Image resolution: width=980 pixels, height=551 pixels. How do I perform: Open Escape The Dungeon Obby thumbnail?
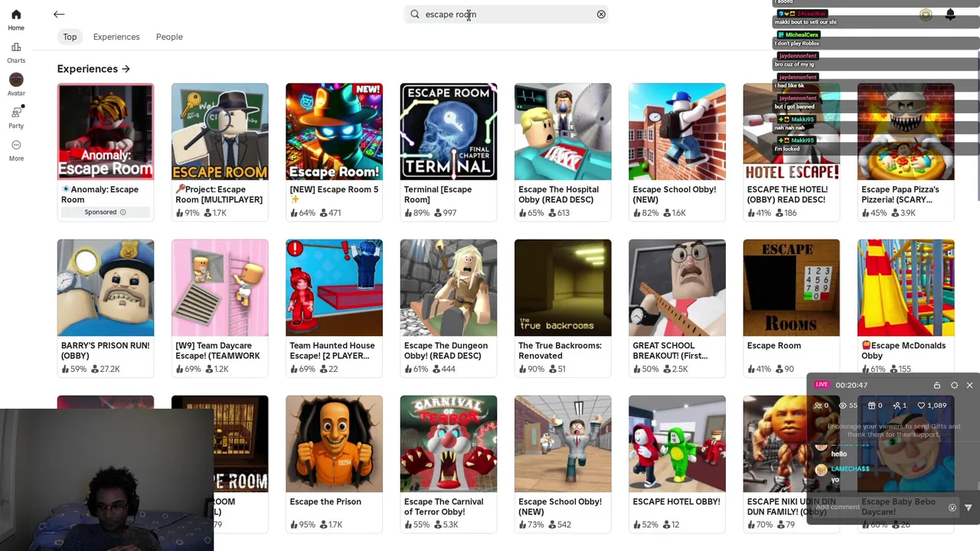coord(449,288)
